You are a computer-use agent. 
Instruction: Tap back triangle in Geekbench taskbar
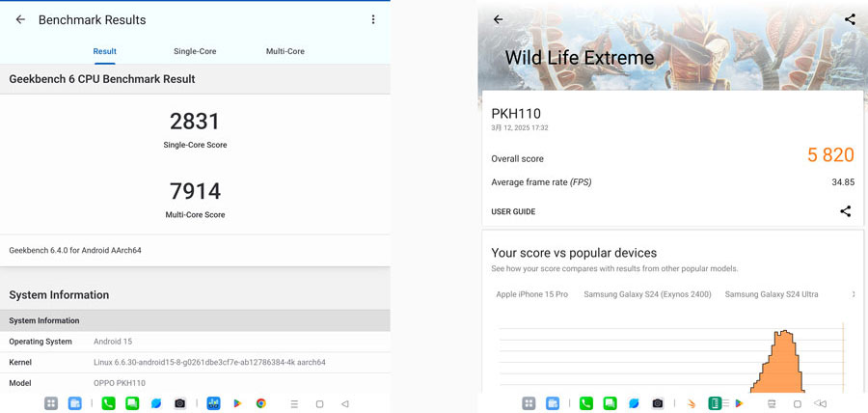345,403
